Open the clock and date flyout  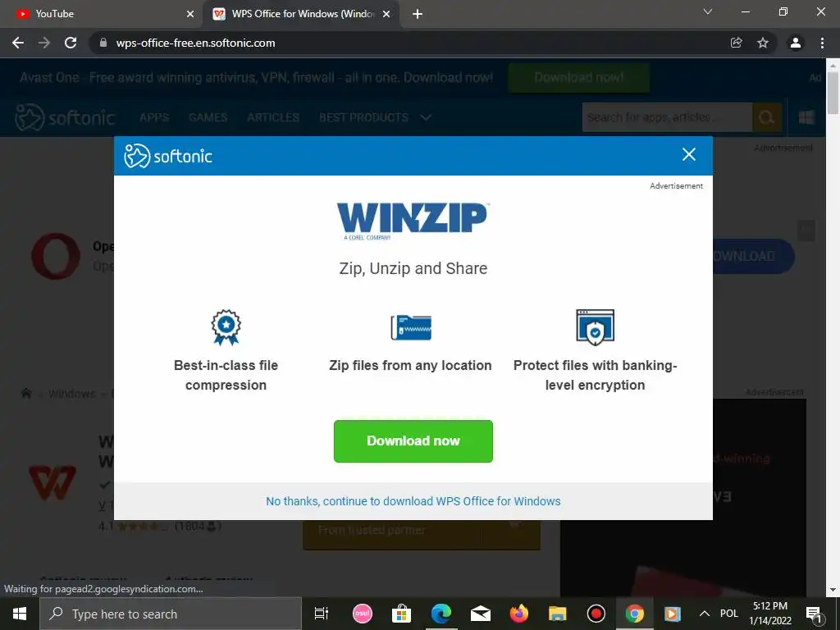pos(769,614)
